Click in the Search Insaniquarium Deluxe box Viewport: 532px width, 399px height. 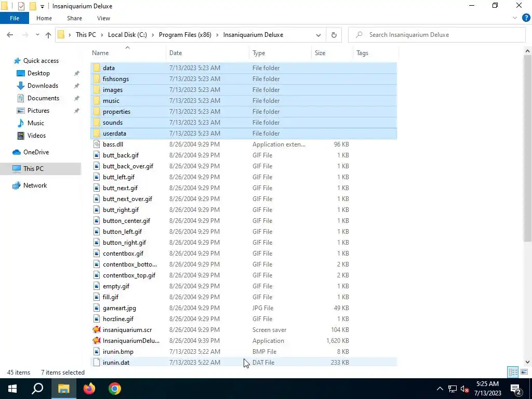436,35
